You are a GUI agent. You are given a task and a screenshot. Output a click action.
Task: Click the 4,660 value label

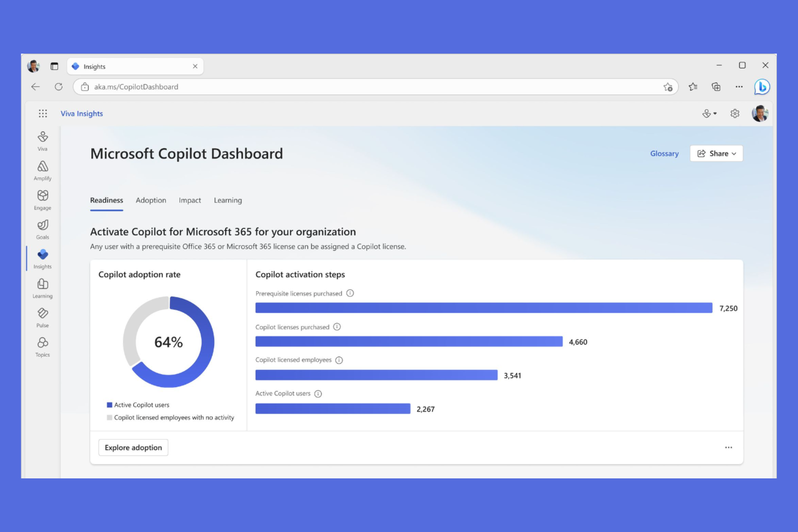[x=578, y=342]
